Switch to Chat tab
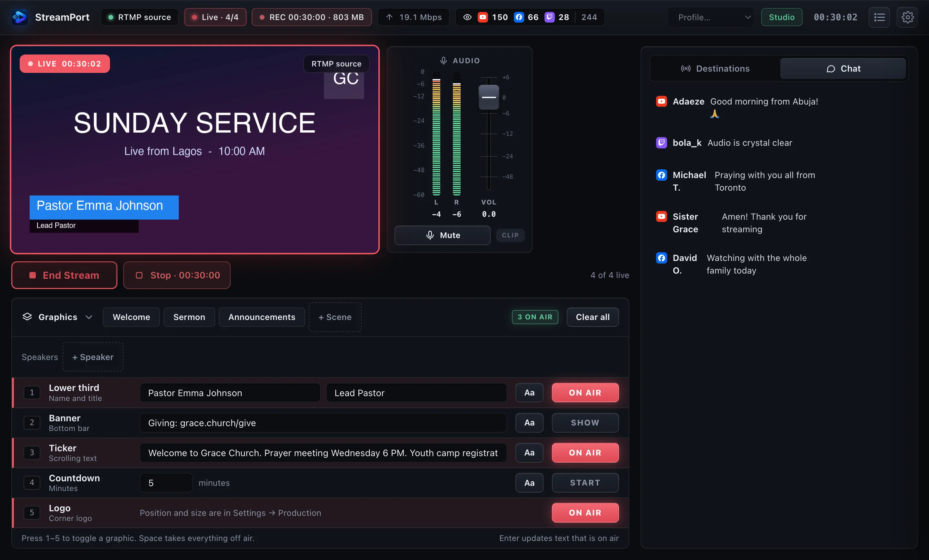This screenshot has height=560, width=929. point(843,69)
